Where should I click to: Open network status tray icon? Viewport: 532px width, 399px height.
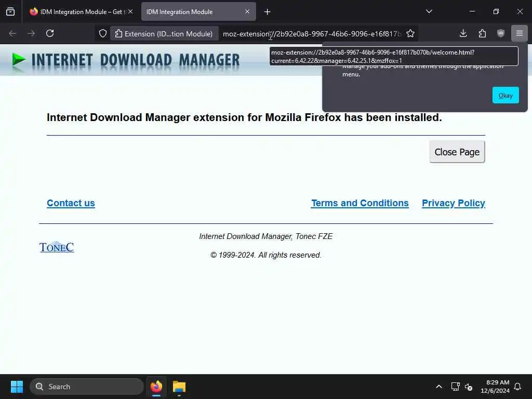(455, 387)
